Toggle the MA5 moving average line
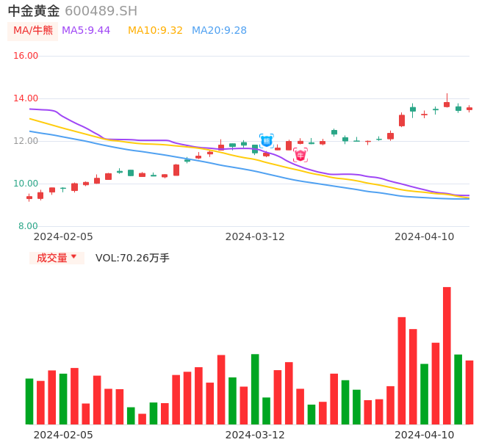 [x=86, y=30]
